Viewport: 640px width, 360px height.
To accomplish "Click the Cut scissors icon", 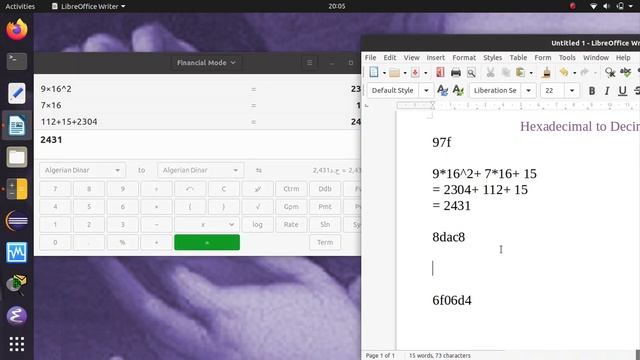I will tap(490, 73).
